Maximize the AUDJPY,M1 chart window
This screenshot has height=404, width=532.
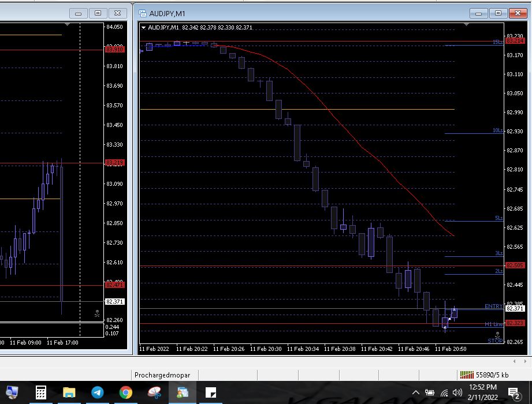coord(498,13)
